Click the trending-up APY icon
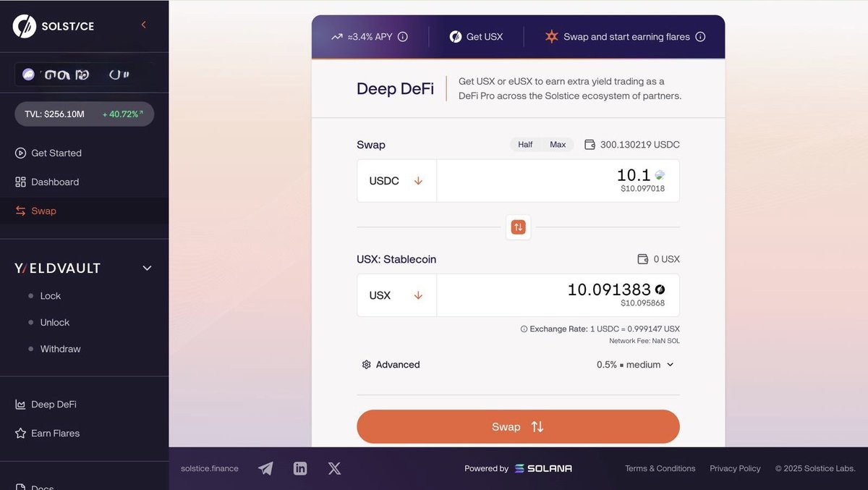This screenshot has height=490, width=868. pyautogui.click(x=337, y=36)
